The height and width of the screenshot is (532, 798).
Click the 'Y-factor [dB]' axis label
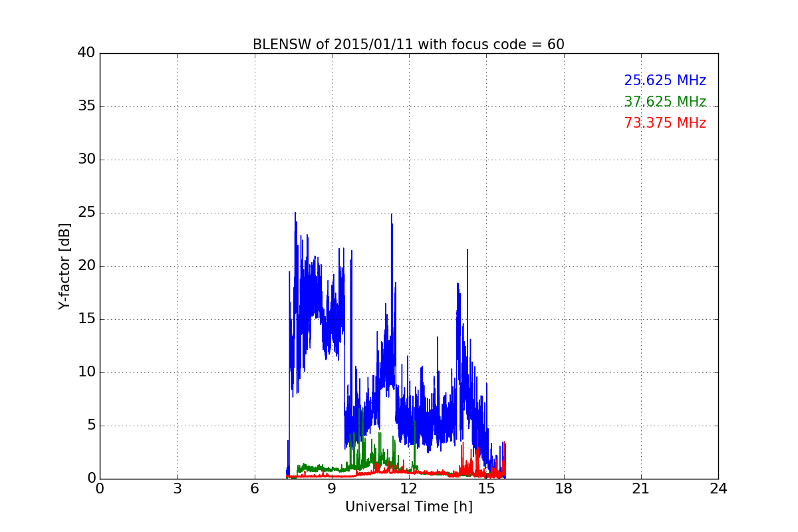tap(65, 266)
